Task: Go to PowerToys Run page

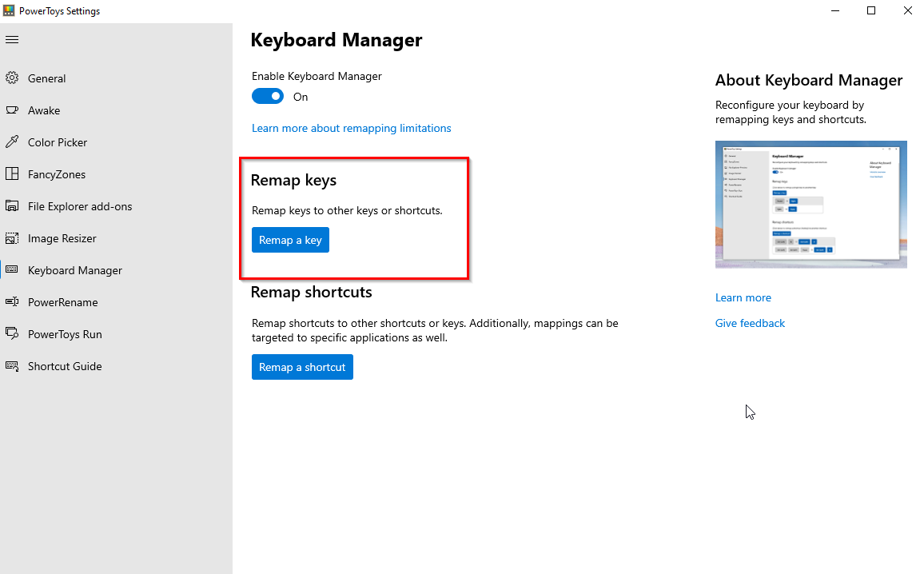Action: point(116,334)
